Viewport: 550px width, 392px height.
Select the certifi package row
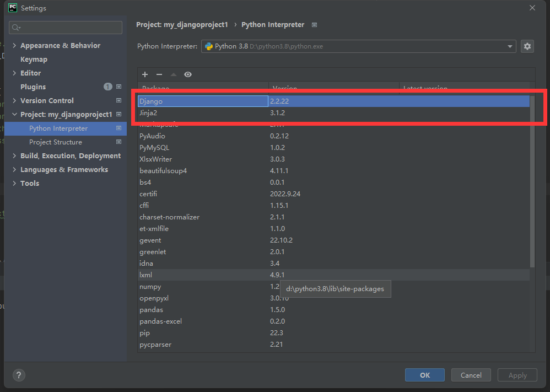333,194
